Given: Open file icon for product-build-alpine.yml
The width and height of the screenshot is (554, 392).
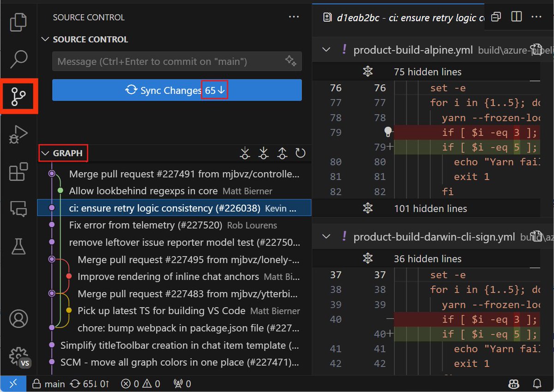Looking at the screenshot, I should coord(536,49).
